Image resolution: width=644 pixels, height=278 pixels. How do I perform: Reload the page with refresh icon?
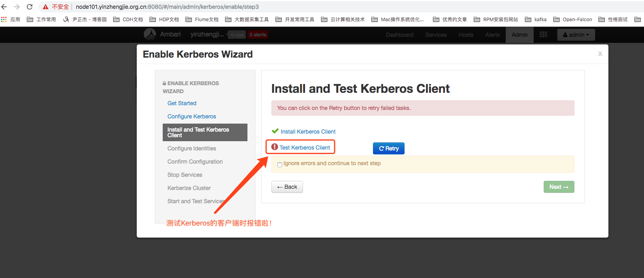click(30, 7)
